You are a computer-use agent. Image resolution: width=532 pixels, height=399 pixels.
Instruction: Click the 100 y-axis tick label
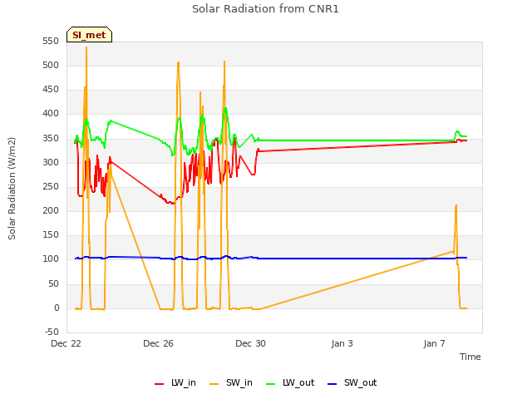pyautogui.click(x=51, y=259)
